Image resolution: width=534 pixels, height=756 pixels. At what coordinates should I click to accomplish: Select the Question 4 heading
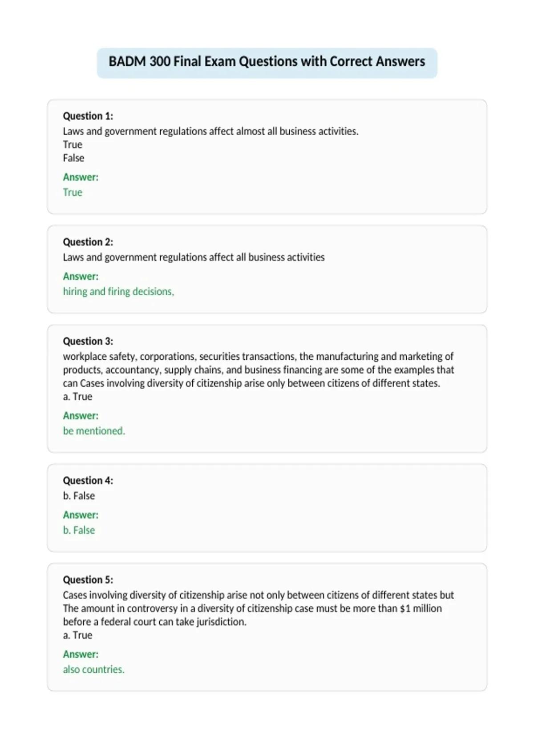[x=88, y=480]
